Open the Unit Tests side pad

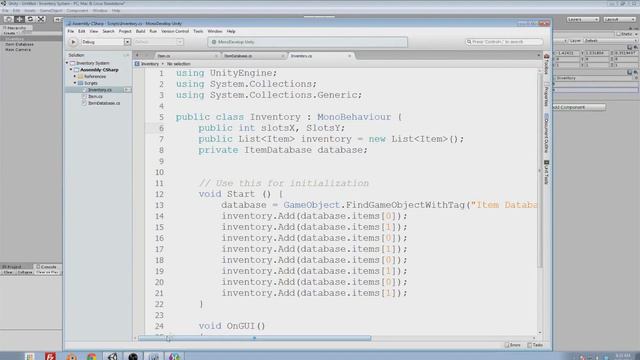pos(547,172)
